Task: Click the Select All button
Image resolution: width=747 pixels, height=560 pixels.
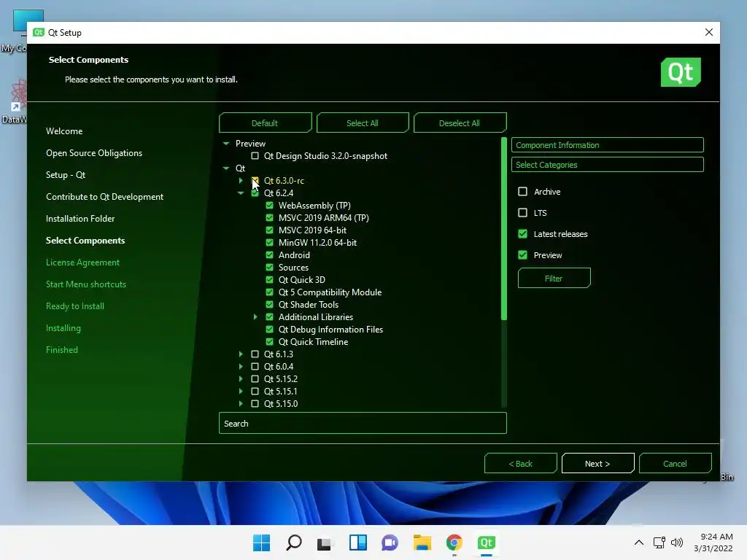Action: click(362, 122)
